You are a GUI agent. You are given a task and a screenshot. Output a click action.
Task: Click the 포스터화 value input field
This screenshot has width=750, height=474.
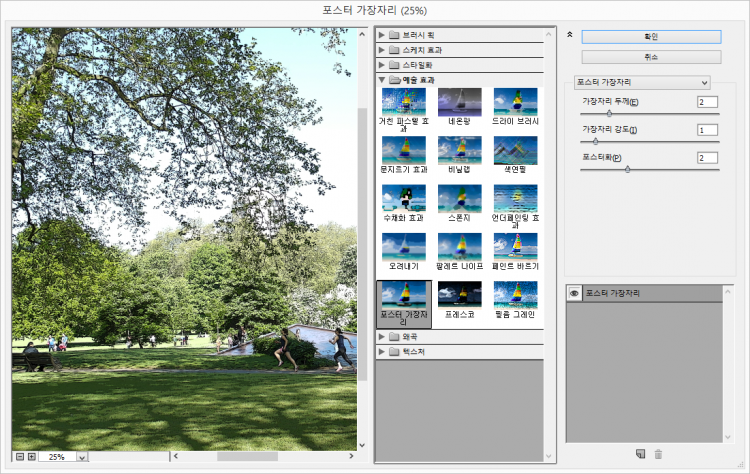(x=707, y=158)
